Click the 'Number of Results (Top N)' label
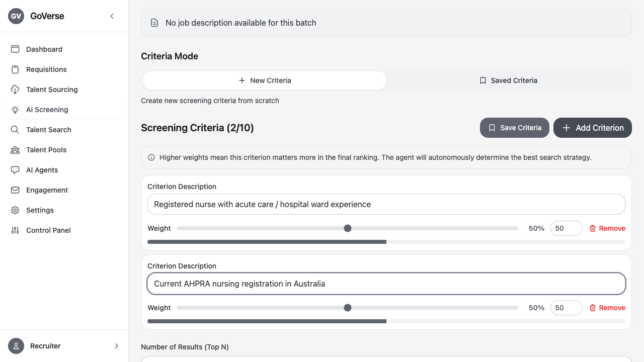Screen dimensions: 644x362 click(185, 347)
